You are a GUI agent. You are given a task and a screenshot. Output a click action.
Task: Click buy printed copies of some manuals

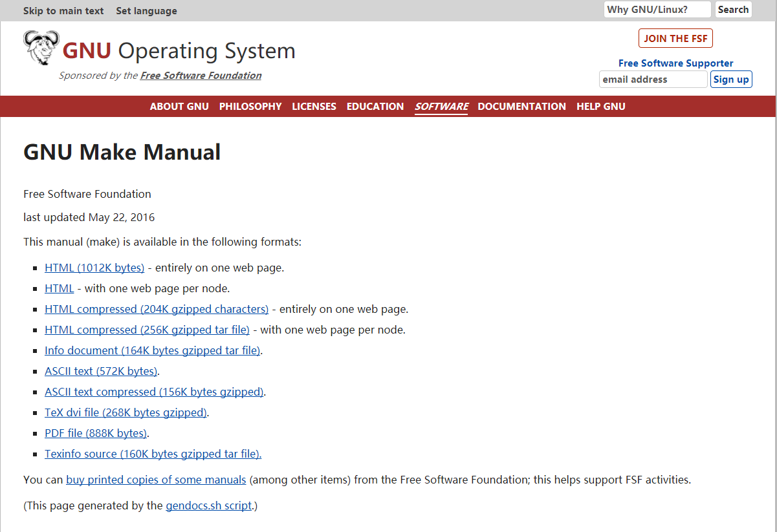155,479
